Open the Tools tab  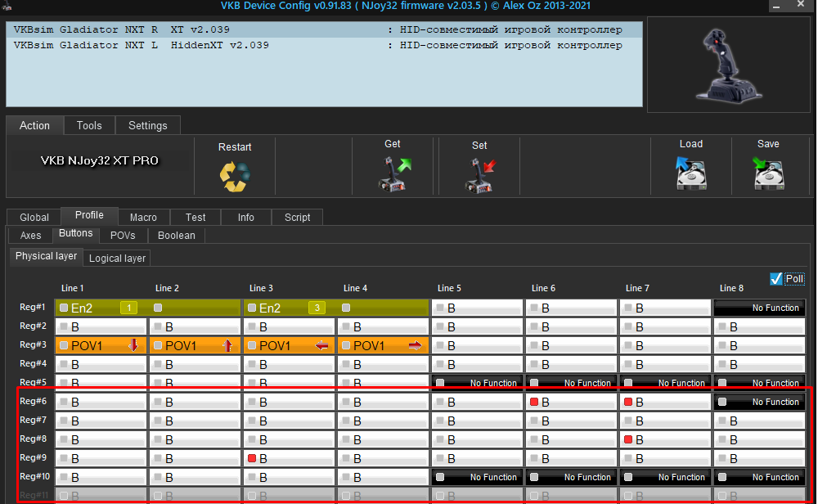89,126
